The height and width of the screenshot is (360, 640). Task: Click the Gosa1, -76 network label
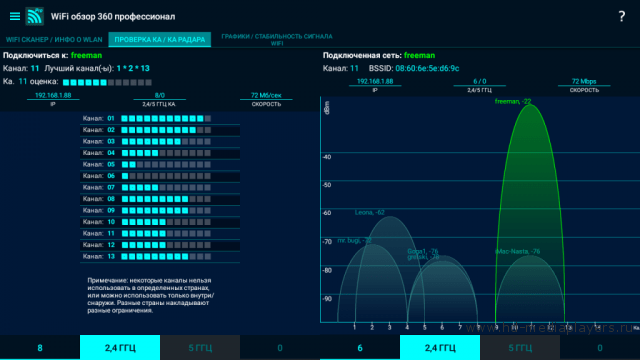click(423, 251)
